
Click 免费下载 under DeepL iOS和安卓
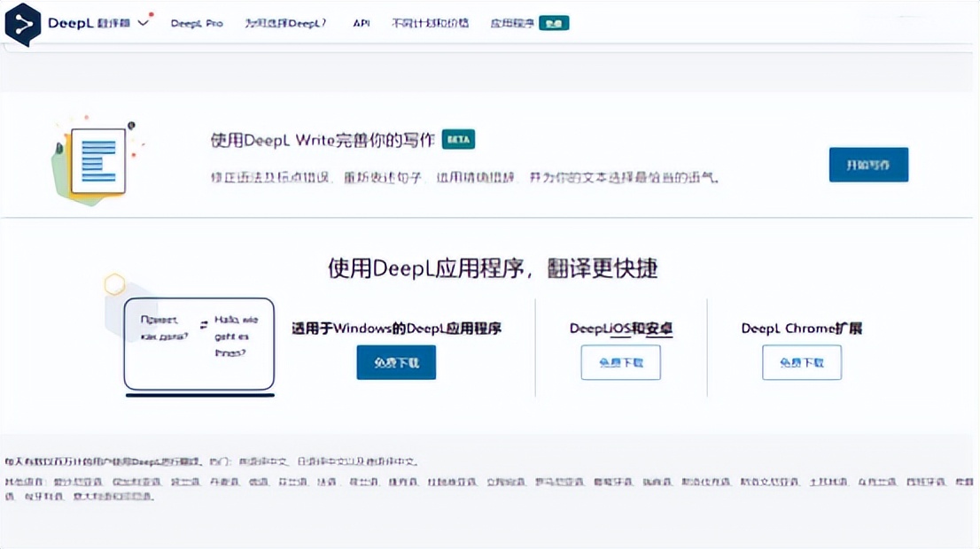pyautogui.click(x=620, y=362)
